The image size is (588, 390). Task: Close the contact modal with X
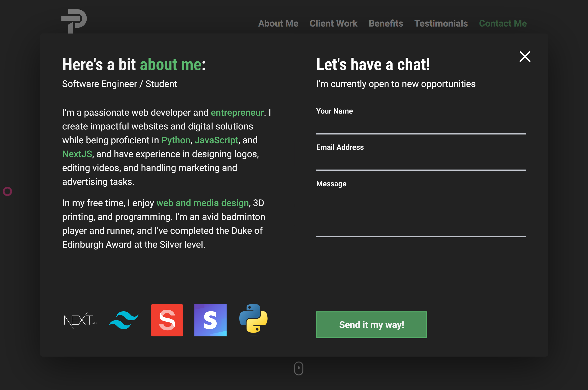pos(525,57)
